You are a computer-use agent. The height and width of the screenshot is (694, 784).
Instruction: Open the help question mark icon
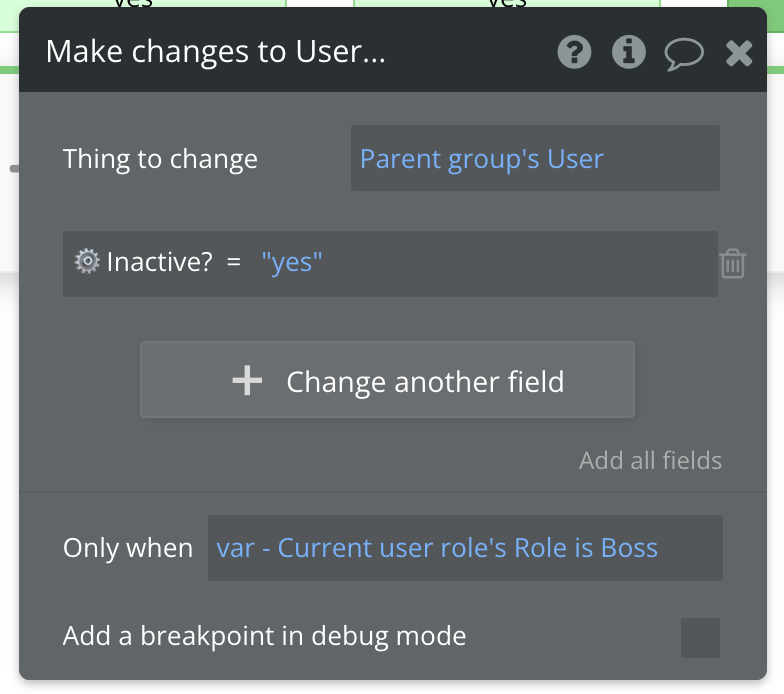(x=574, y=53)
